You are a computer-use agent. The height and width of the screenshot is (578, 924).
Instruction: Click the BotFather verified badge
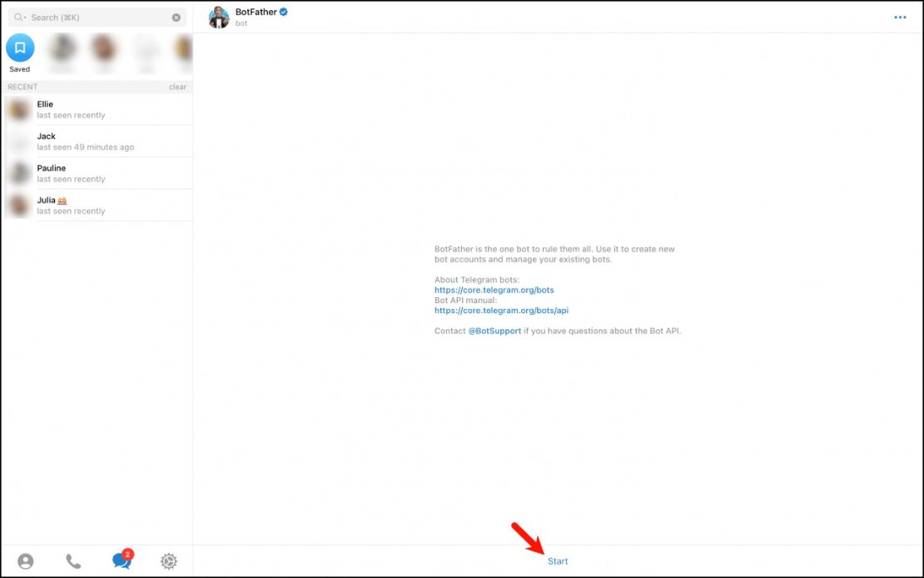pyautogui.click(x=284, y=12)
